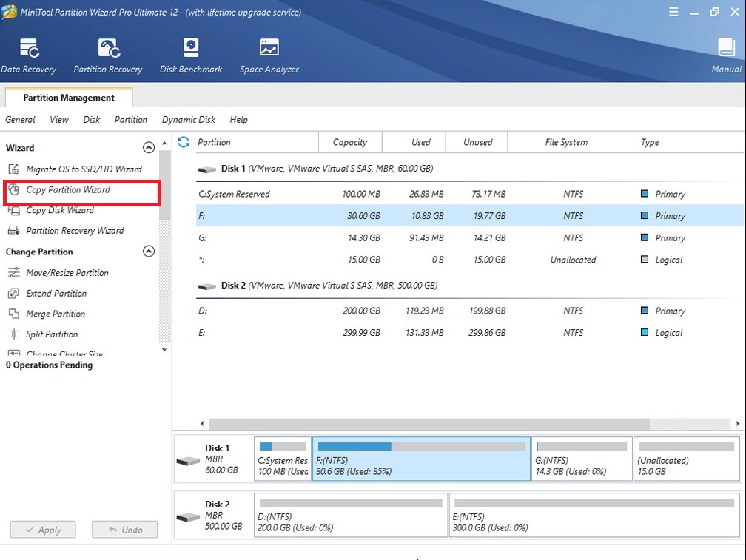Select the E:(NTFS) 300.0 GB block
This screenshot has width=746, height=560.
(595, 516)
